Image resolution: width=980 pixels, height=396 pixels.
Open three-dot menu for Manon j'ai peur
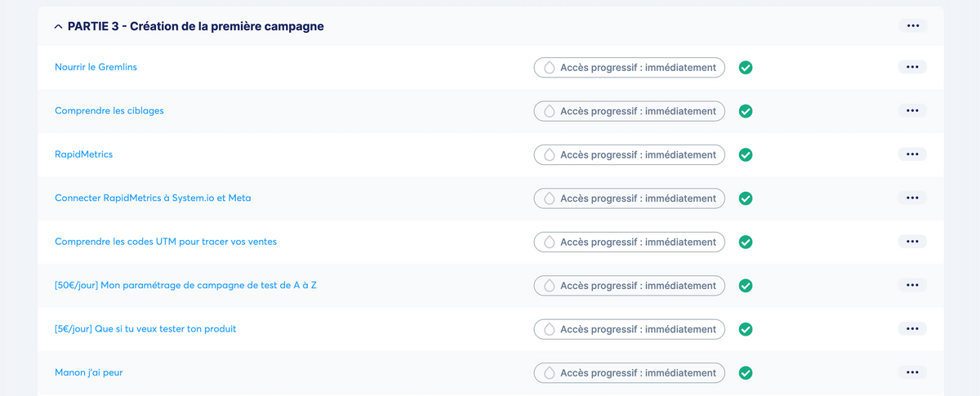click(912, 372)
